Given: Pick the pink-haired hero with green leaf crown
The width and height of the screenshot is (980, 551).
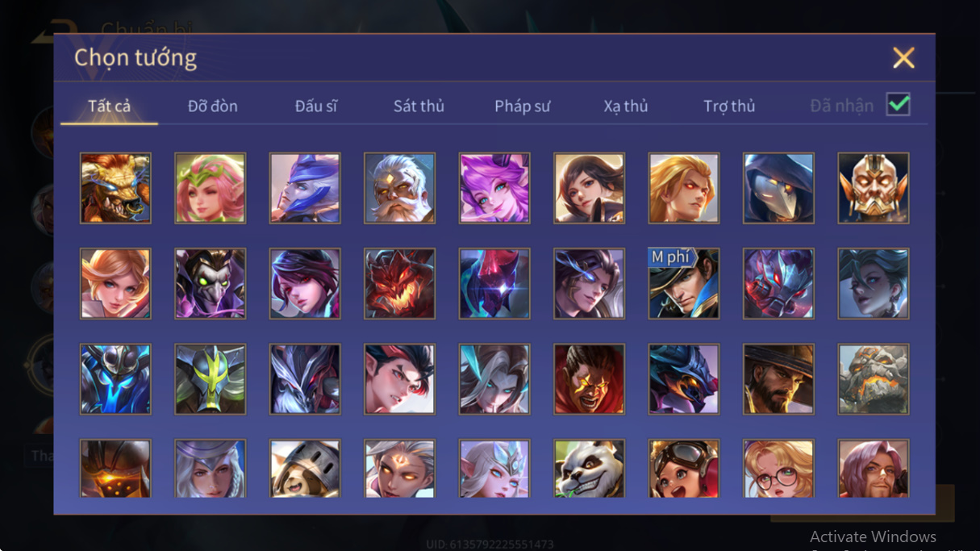Looking at the screenshot, I should (x=211, y=188).
